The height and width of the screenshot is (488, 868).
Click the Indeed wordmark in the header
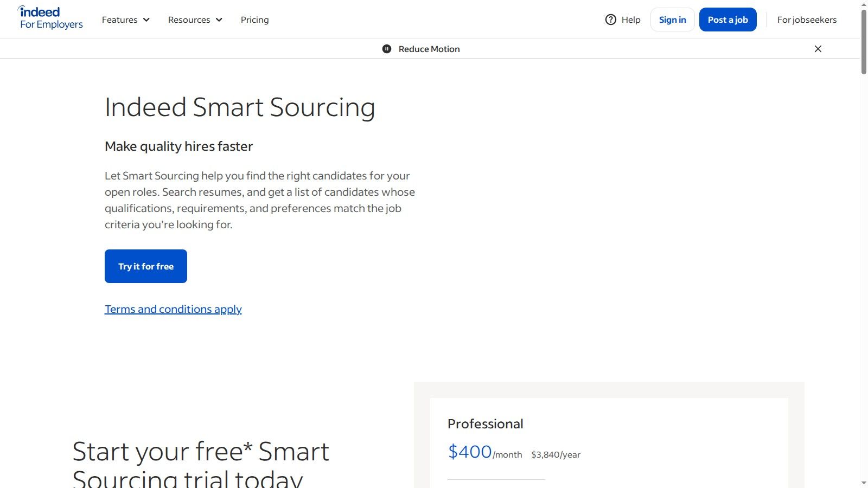point(41,11)
